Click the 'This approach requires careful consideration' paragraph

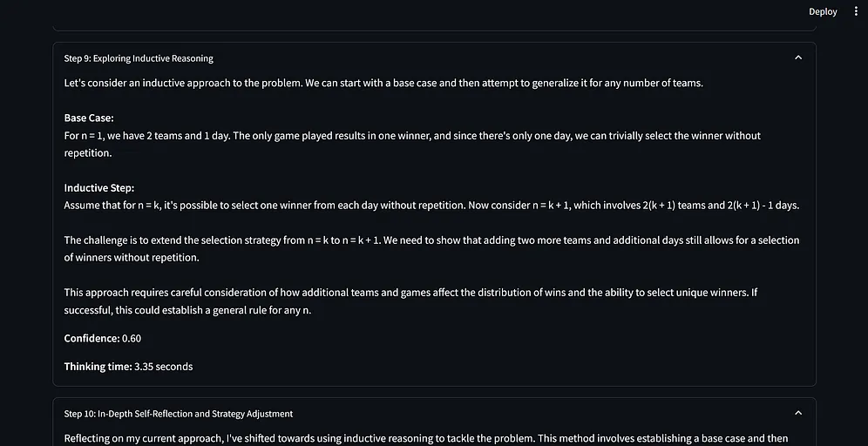pos(410,293)
